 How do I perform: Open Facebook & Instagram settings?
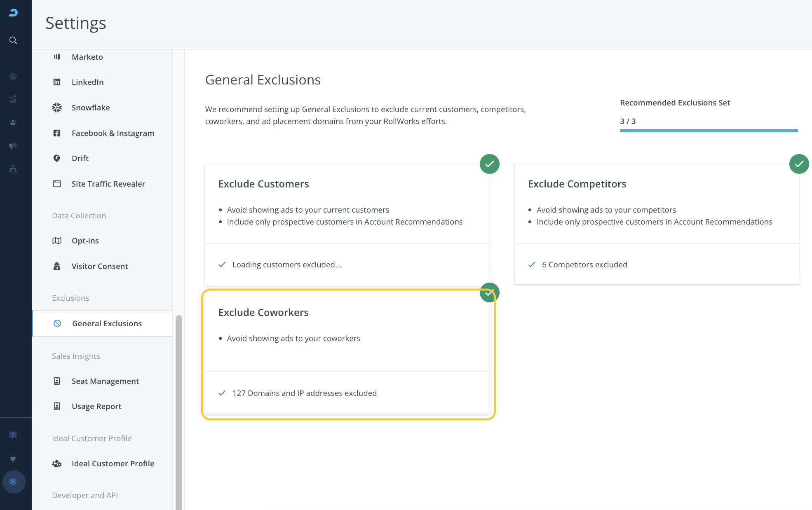(x=113, y=133)
